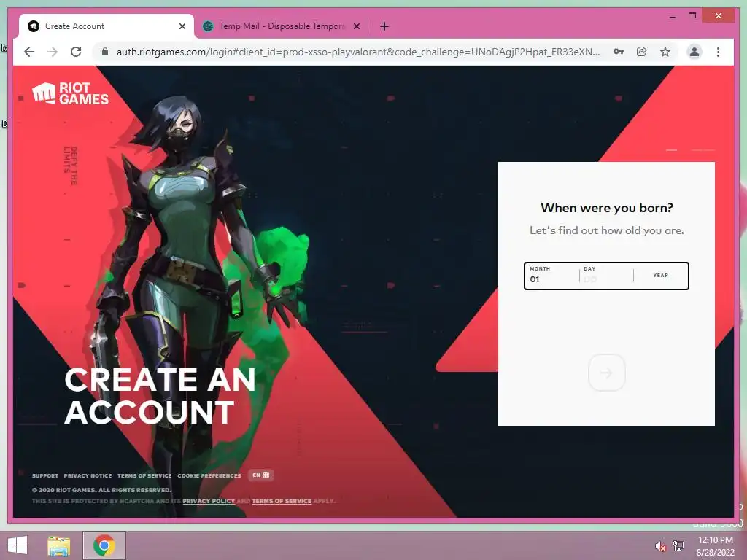Image resolution: width=747 pixels, height=560 pixels.
Task: Open a new tab
Action: click(384, 26)
